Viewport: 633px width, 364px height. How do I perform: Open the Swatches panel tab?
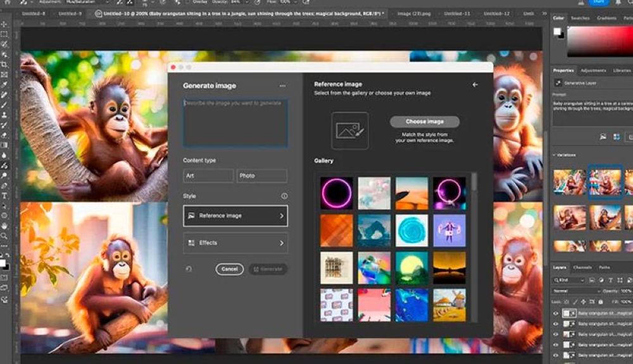[x=580, y=18]
